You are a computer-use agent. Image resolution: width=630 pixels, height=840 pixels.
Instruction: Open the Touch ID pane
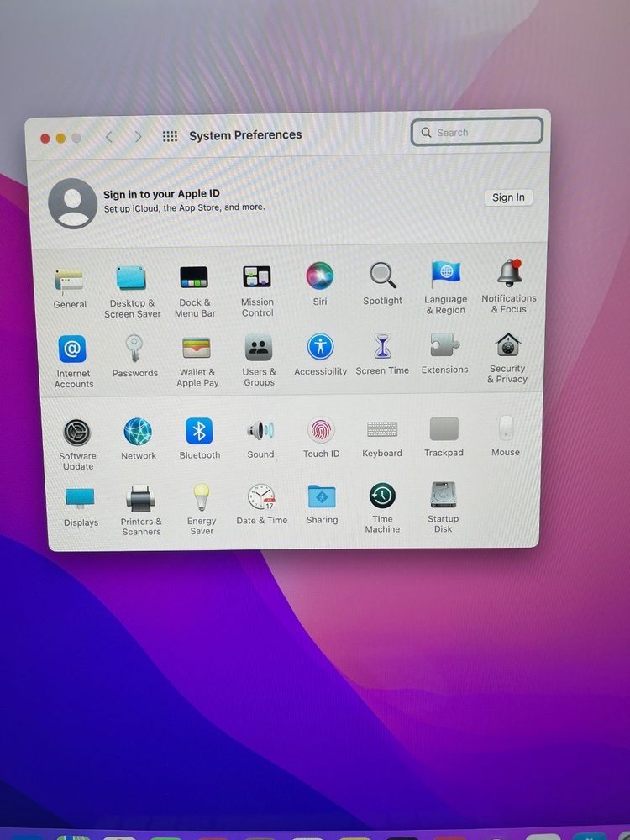[x=321, y=430]
